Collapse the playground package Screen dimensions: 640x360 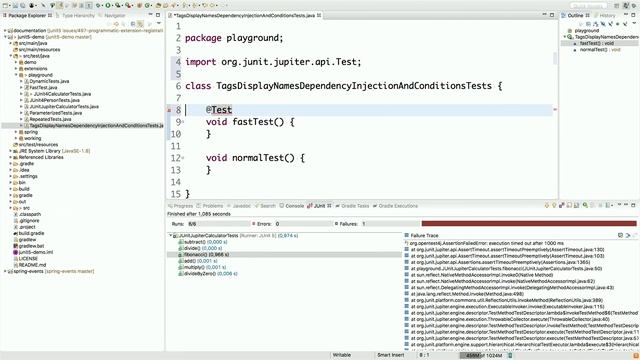pyautogui.click(x=16, y=75)
